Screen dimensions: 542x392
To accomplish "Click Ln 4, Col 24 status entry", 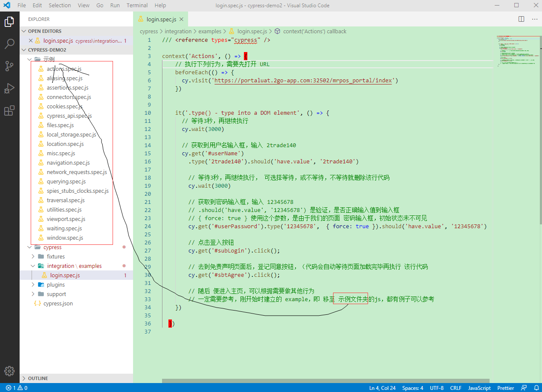I will pos(383,388).
